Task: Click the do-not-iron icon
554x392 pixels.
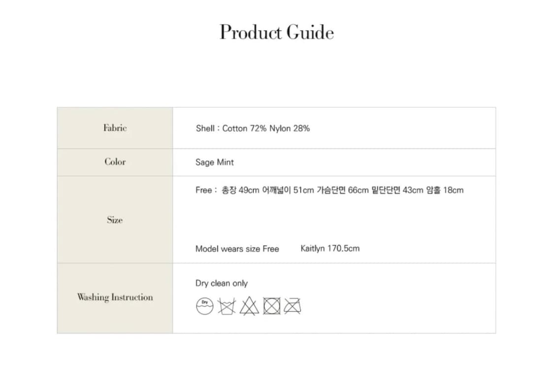Action: click(x=293, y=306)
